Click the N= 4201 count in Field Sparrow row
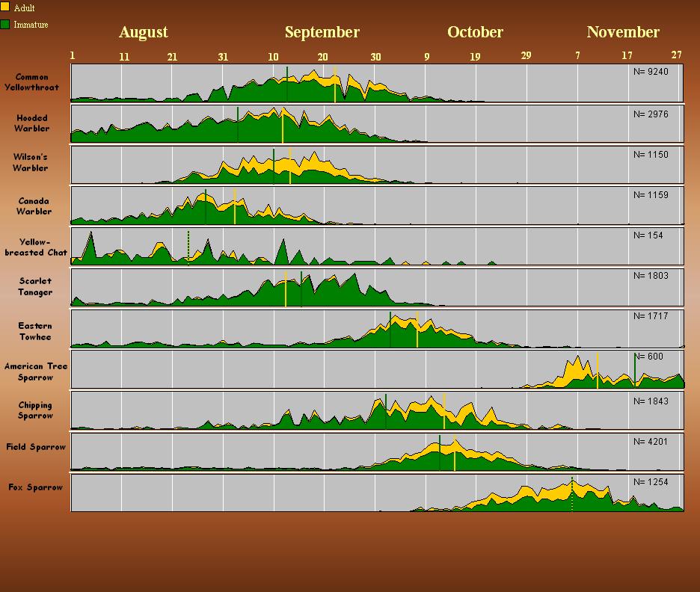Screen dimensions: 700x592 (651, 442)
